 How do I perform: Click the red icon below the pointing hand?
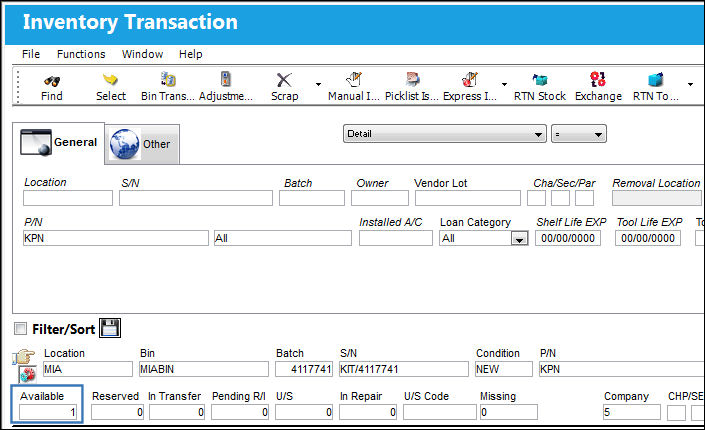(27, 374)
